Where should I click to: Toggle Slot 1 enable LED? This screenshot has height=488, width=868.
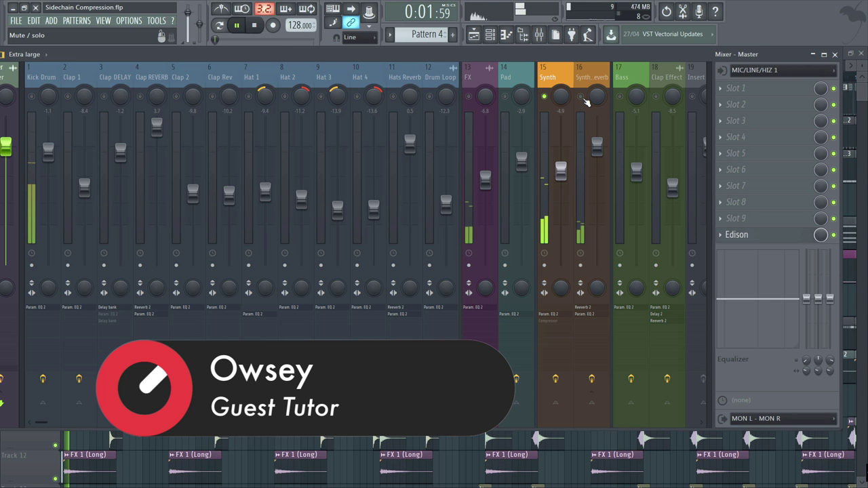(x=833, y=89)
